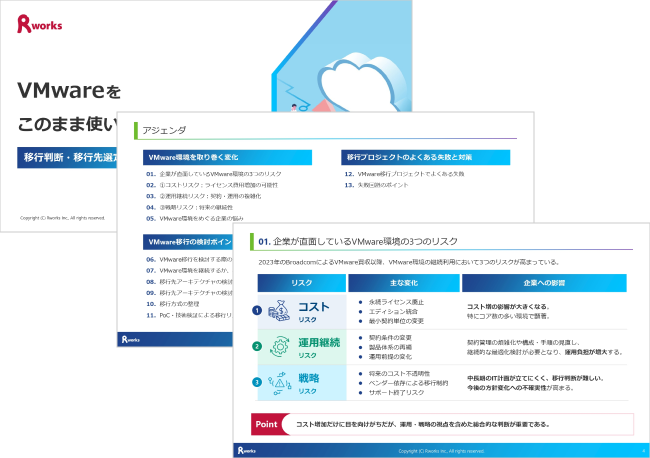650x458 pixels.
Task: Click agenda item 03 ②運用継続リスク
Action: point(204,196)
